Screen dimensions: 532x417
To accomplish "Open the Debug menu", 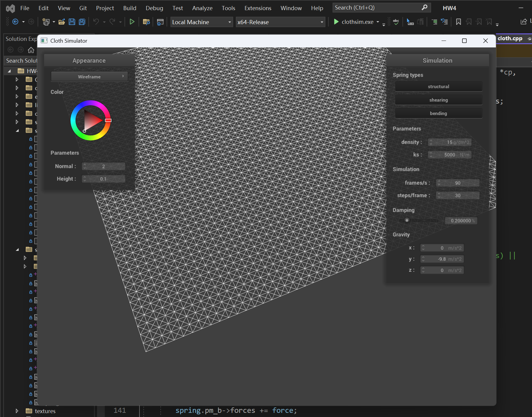I will click(154, 8).
